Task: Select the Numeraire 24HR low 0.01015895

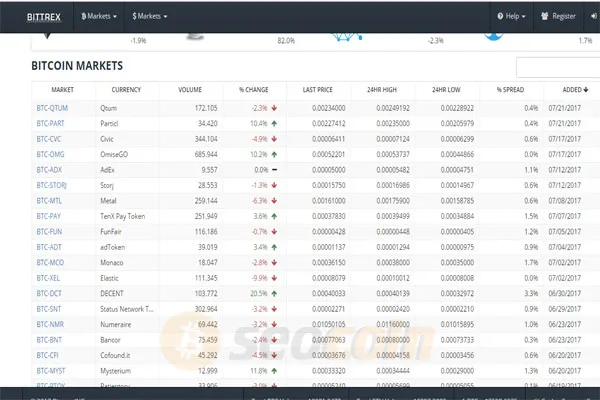Action: (x=457, y=325)
